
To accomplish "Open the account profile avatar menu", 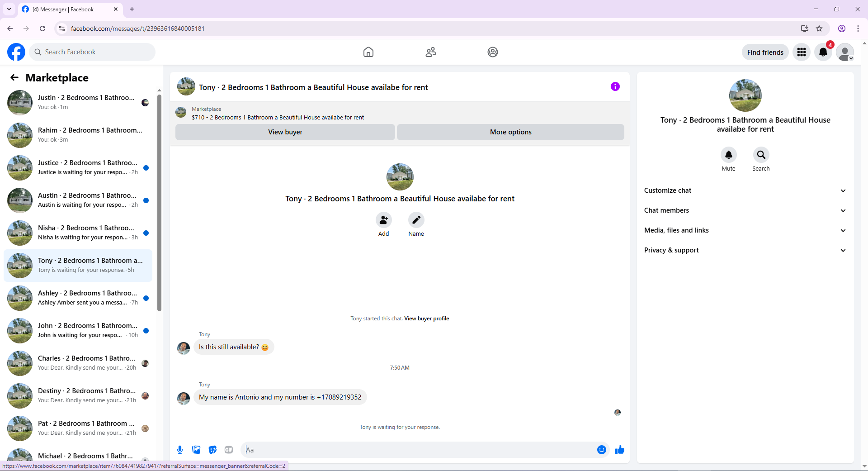I will (845, 52).
